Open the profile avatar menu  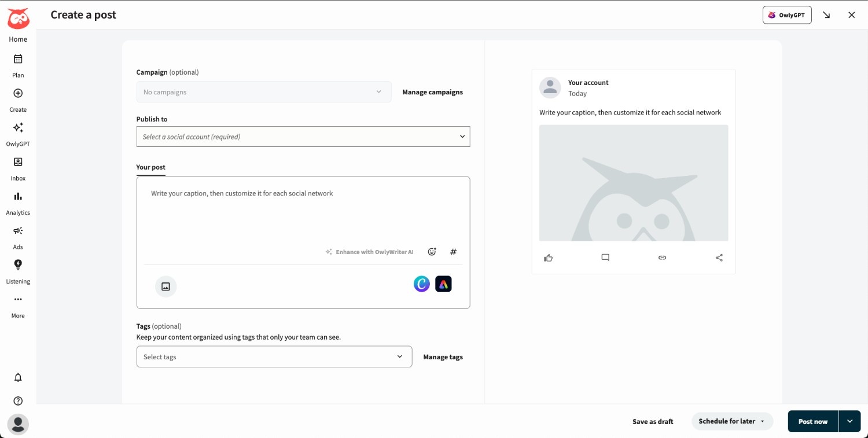click(x=18, y=424)
